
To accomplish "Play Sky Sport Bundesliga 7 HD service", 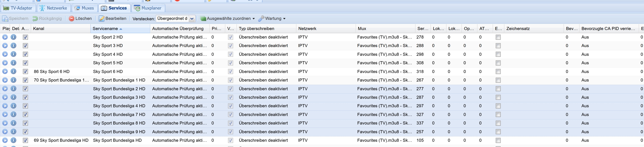I will coord(5,114).
